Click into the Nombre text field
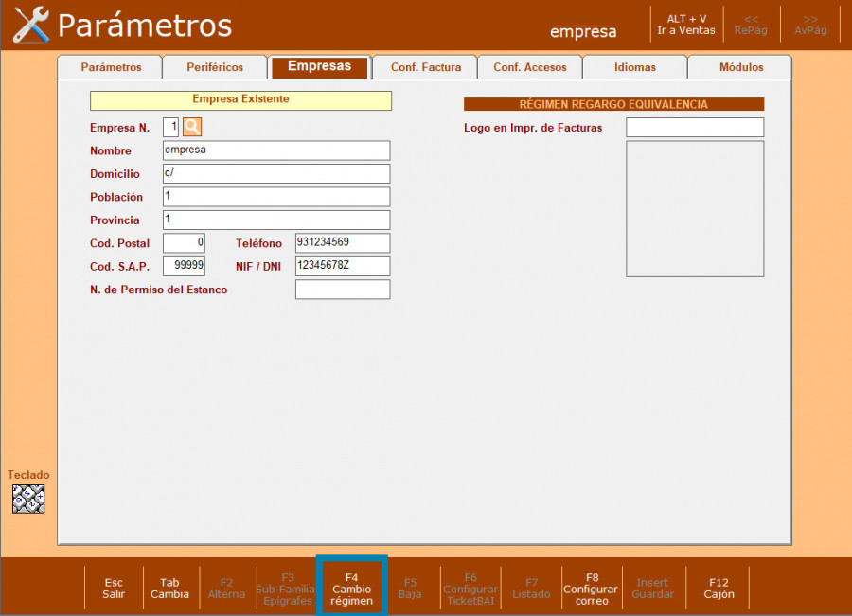This screenshot has height=616, width=852. (x=275, y=150)
